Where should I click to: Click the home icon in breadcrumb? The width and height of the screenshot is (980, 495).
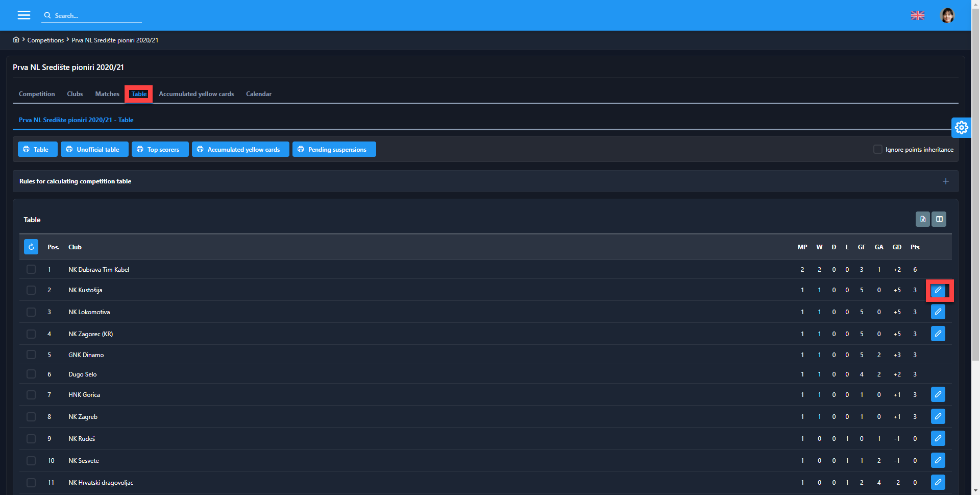pyautogui.click(x=16, y=40)
